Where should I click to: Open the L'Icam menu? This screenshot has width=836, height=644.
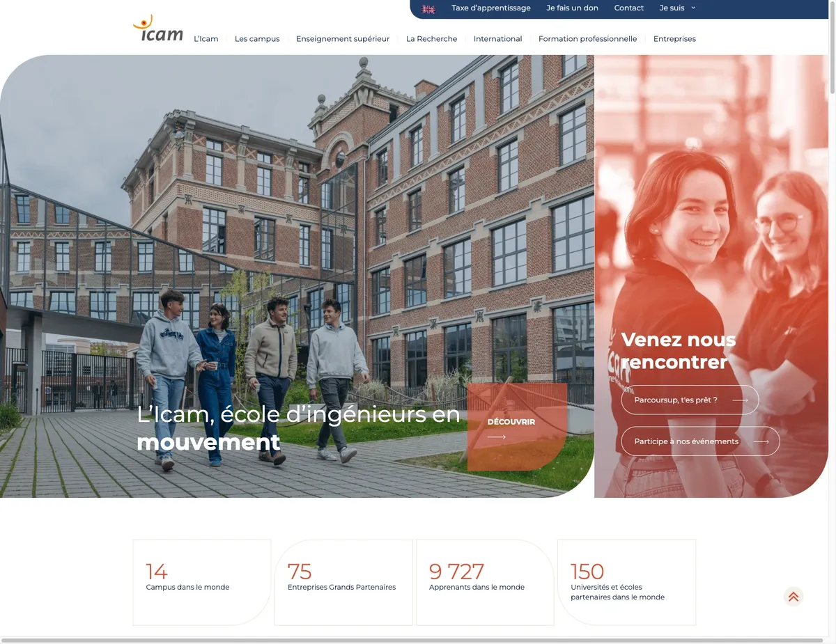pyautogui.click(x=206, y=39)
